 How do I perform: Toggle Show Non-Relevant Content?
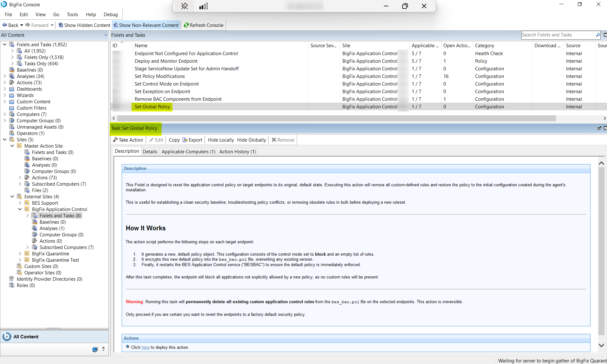point(146,25)
